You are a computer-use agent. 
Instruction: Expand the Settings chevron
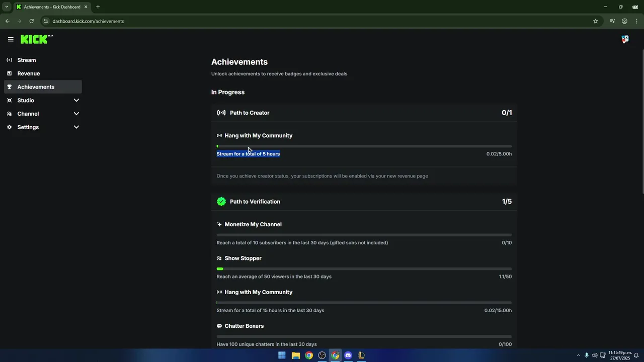(76, 127)
